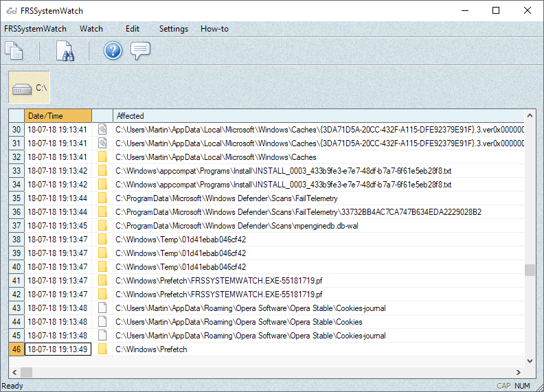Click the Ready status bar text

12,386
